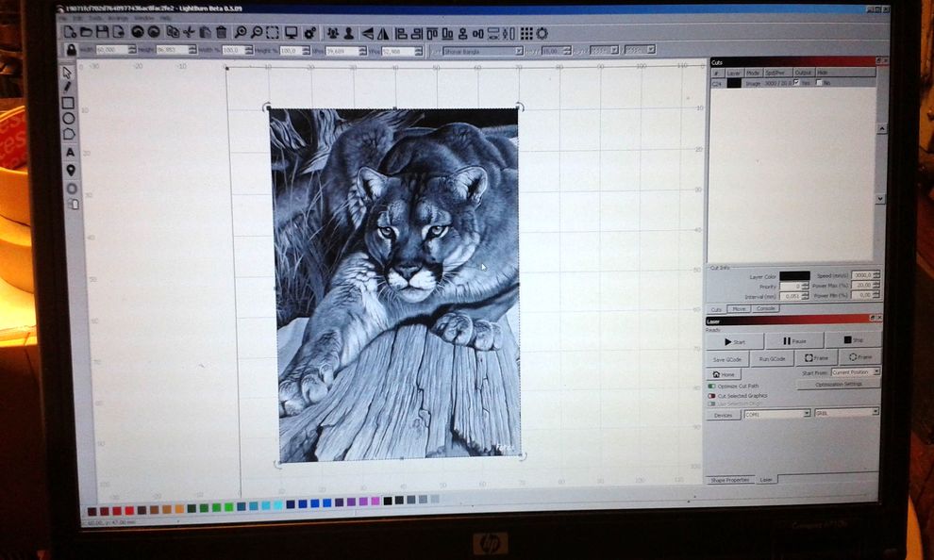Toggle the lock aspect ratio padlock

point(71,49)
